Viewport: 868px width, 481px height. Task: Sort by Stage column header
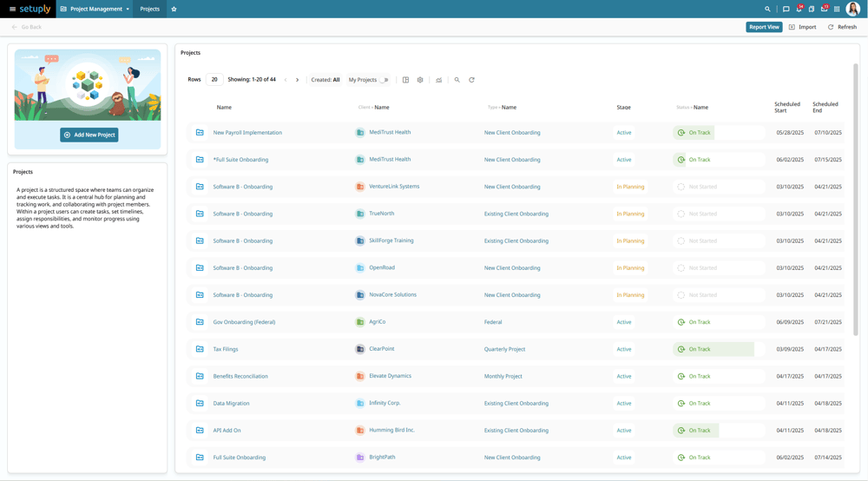624,108
